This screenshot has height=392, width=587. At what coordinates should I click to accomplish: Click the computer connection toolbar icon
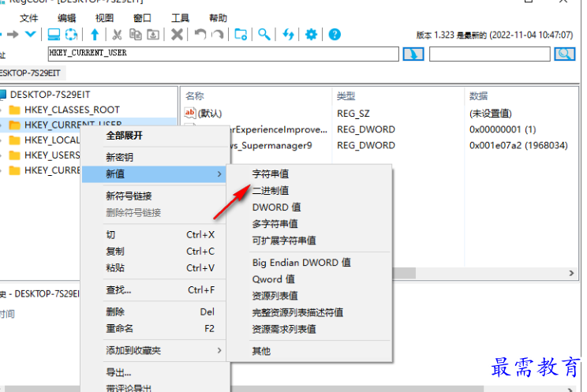click(54, 35)
